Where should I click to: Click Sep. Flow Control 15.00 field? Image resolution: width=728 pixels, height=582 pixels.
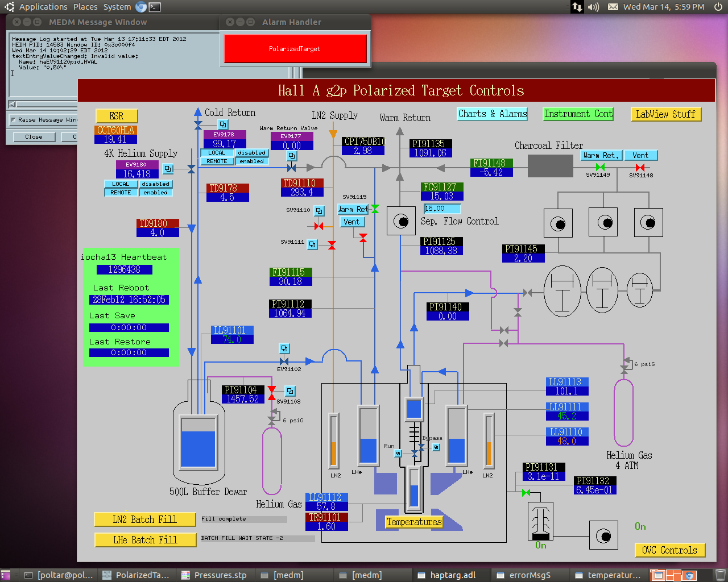click(x=442, y=209)
